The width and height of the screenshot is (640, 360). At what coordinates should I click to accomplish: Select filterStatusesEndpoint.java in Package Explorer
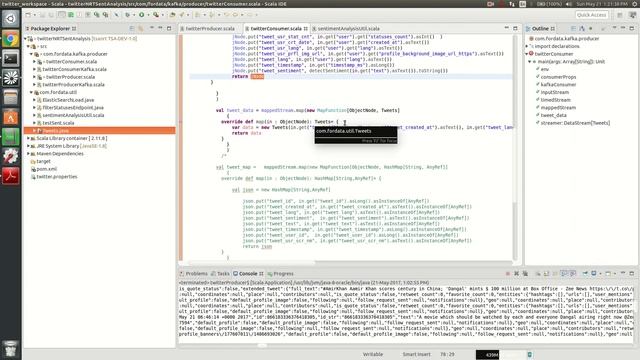click(73, 108)
